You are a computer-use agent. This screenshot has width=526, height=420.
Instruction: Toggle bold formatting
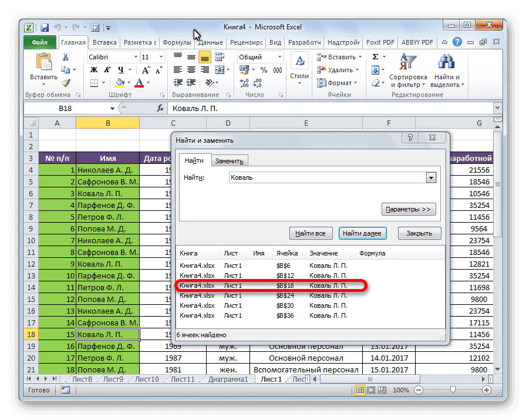coord(93,69)
